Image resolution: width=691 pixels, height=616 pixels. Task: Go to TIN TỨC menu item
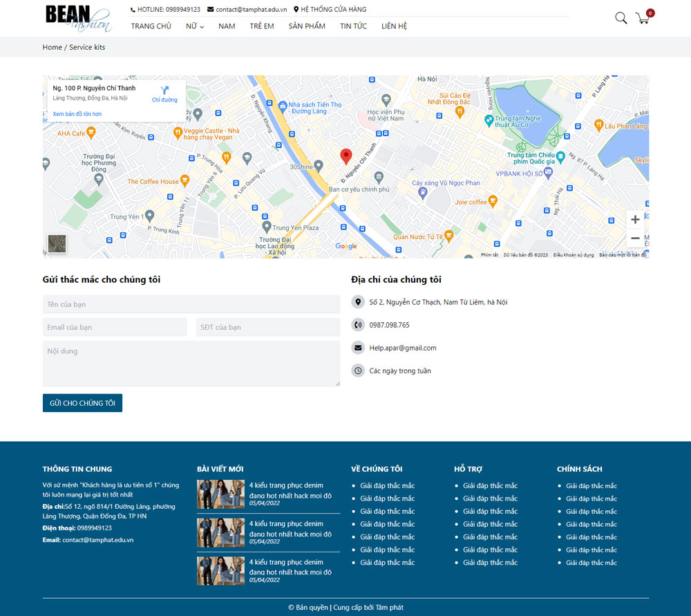[x=353, y=26]
